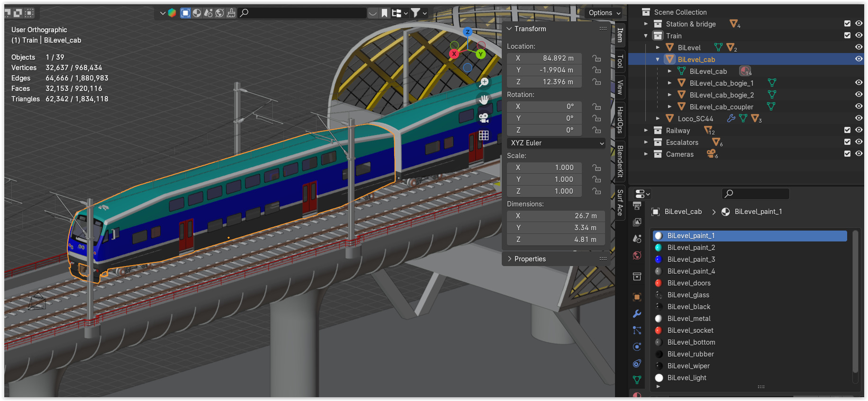Open the Object Constraints properties tab
868x401 pixels.
click(x=637, y=363)
